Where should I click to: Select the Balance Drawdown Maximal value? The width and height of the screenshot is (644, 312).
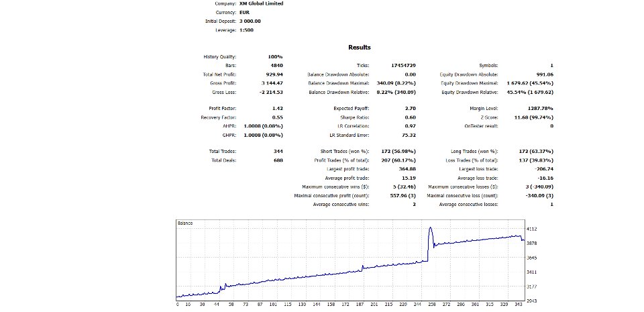[x=396, y=83]
